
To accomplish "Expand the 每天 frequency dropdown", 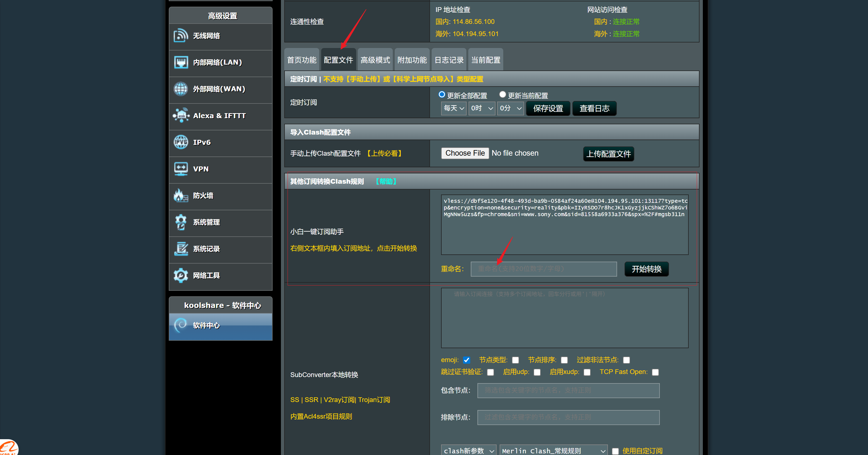I will (454, 108).
